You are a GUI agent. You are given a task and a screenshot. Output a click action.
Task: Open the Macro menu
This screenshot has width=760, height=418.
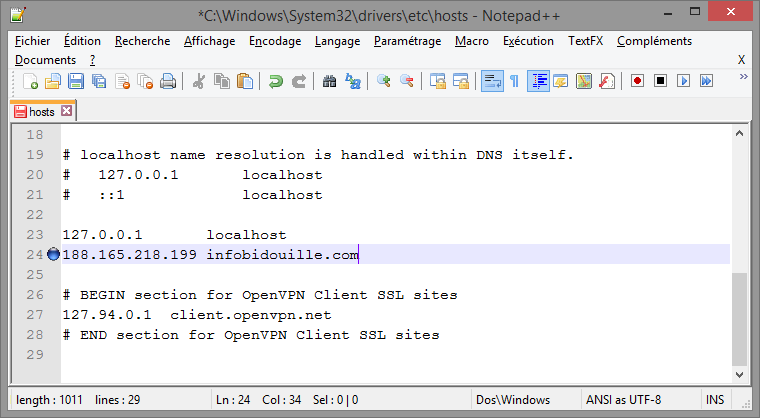tap(472, 41)
